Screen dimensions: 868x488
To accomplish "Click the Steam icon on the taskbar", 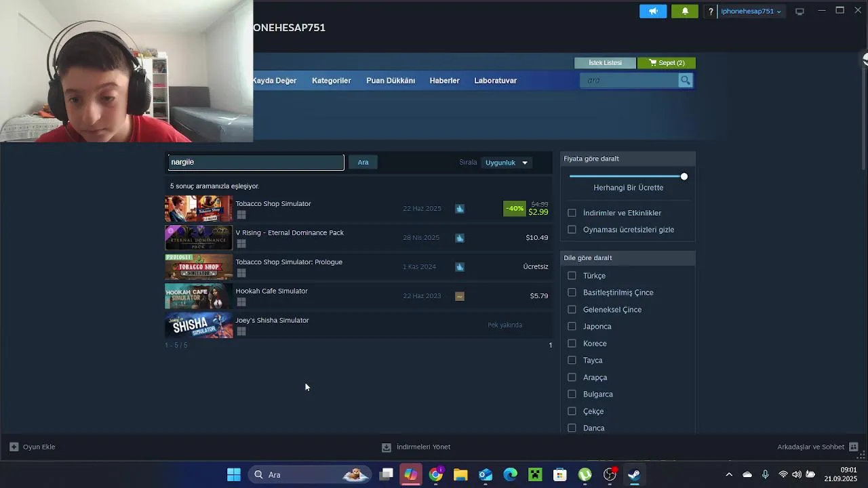I will tap(634, 474).
